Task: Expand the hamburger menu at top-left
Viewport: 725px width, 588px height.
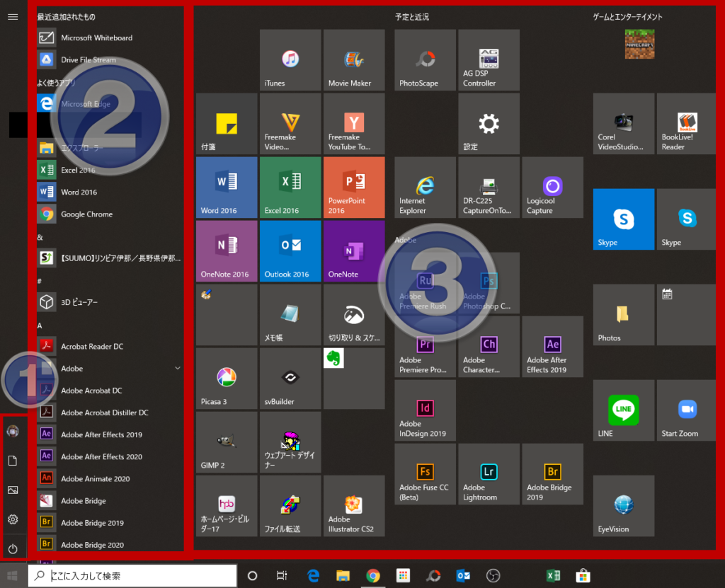Action: pyautogui.click(x=13, y=17)
